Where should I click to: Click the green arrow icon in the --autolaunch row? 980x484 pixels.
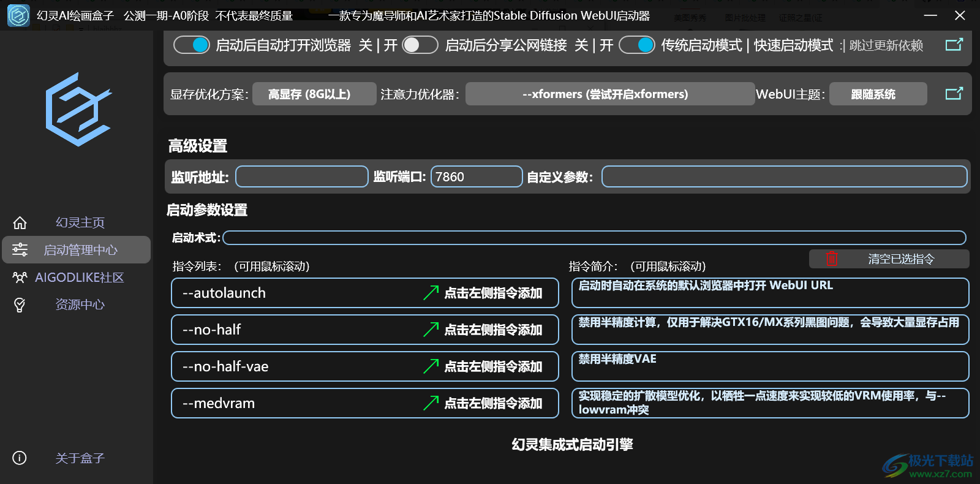(431, 293)
